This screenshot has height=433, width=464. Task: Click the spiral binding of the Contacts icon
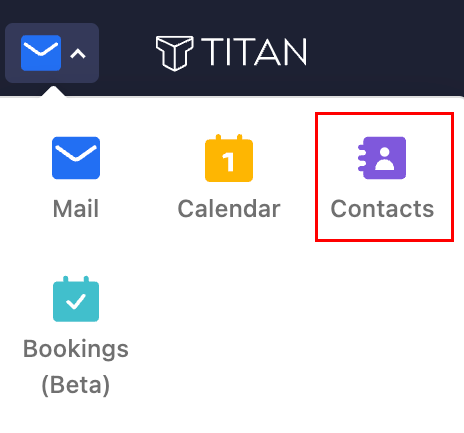click(362, 158)
